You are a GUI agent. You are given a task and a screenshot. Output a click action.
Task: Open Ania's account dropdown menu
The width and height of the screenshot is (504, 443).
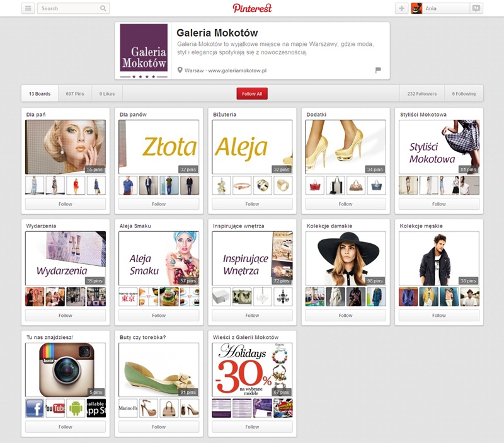point(440,8)
